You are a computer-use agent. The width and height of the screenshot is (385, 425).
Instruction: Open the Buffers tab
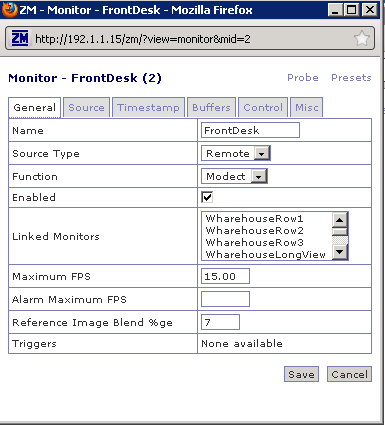pos(211,108)
